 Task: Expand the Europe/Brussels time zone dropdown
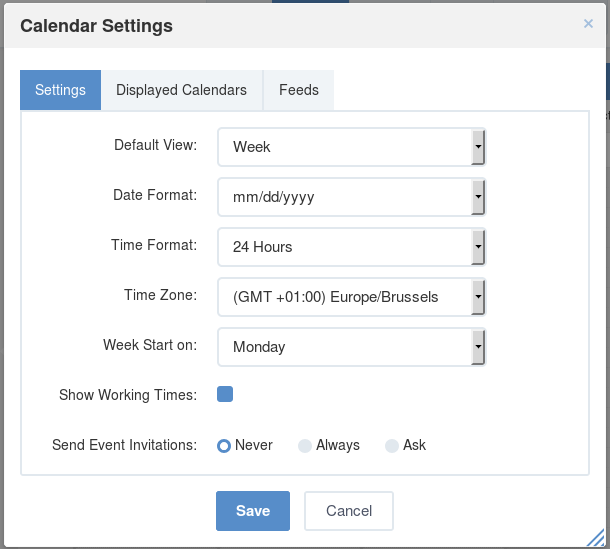352,297
